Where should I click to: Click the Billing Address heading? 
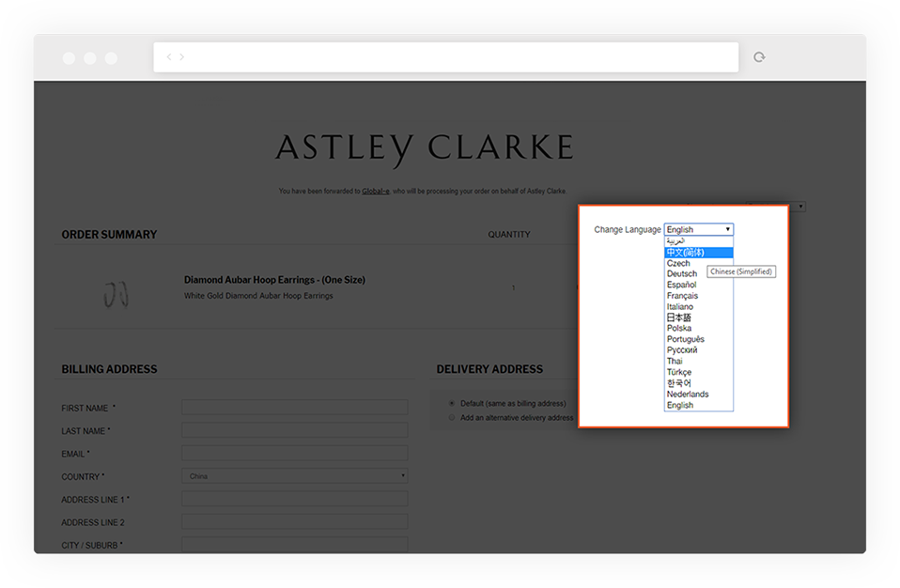click(109, 369)
